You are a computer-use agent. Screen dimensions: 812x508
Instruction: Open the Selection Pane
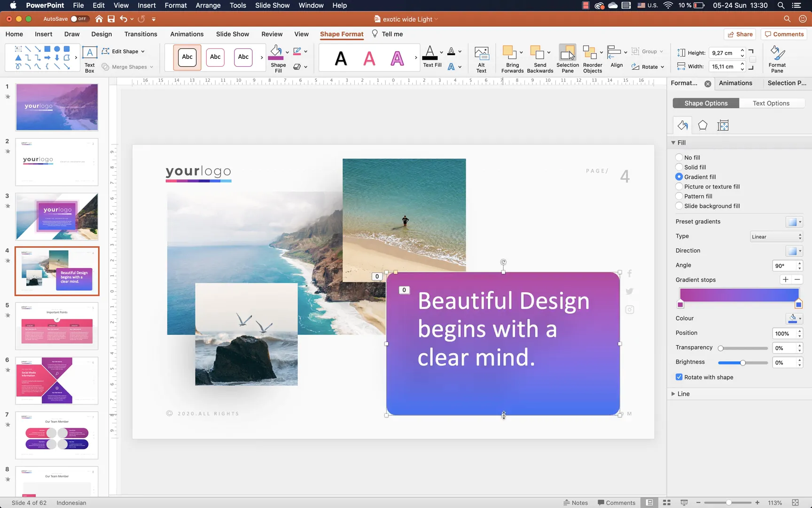(567, 57)
